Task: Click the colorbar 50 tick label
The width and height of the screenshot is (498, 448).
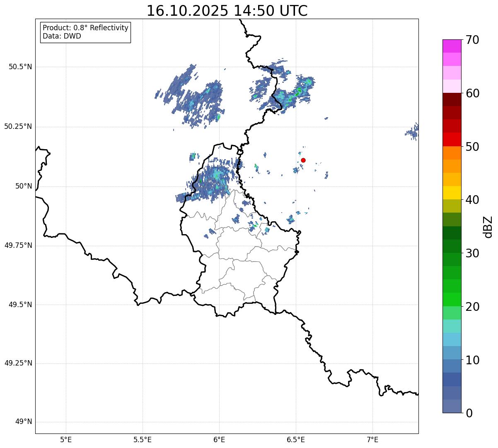Action: coord(472,147)
